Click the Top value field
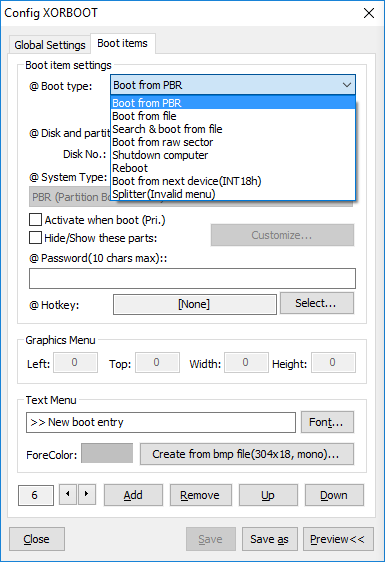The width and height of the screenshot is (385, 562). point(157,362)
